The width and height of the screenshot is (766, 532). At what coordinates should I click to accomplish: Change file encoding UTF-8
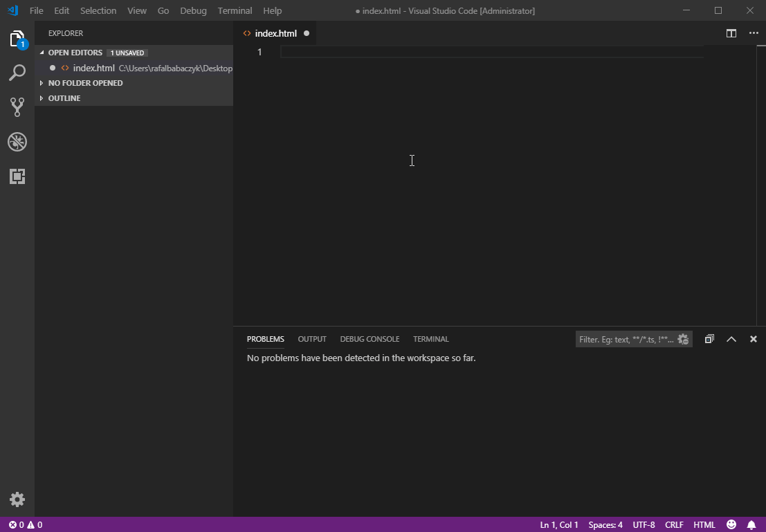644,524
